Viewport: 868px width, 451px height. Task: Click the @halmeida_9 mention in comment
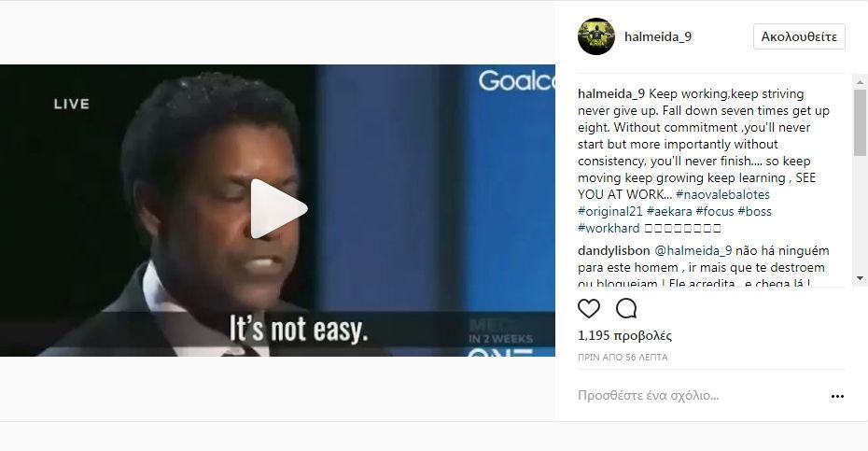coord(693,250)
